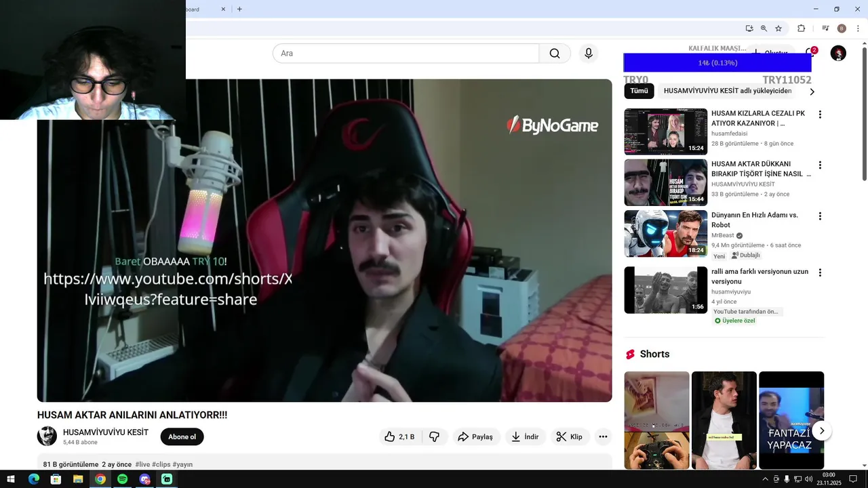Start voice search with the microphone icon

pos(589,54)
